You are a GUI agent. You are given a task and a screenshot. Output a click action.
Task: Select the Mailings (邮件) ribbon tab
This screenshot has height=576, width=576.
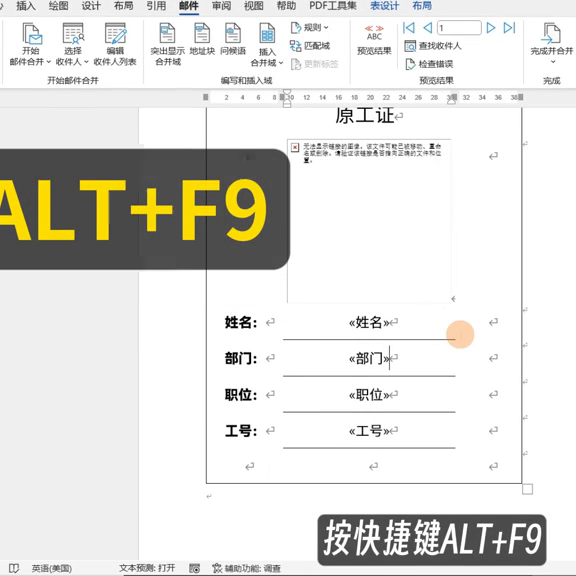click(189, 6)
